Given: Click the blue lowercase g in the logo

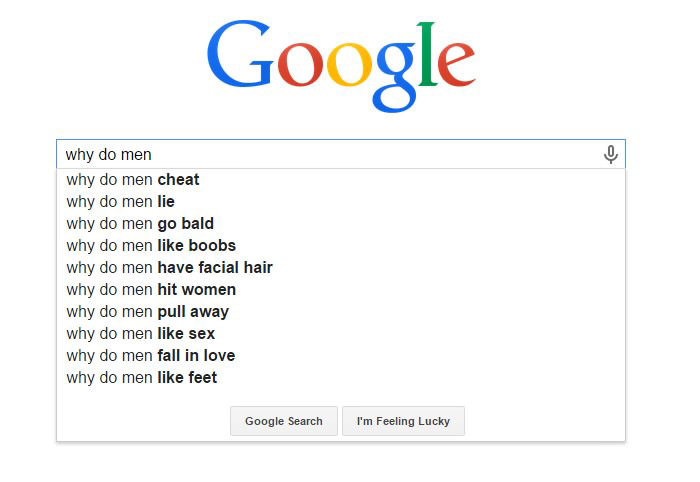Looking at the screenshot, I should (396, 77).
